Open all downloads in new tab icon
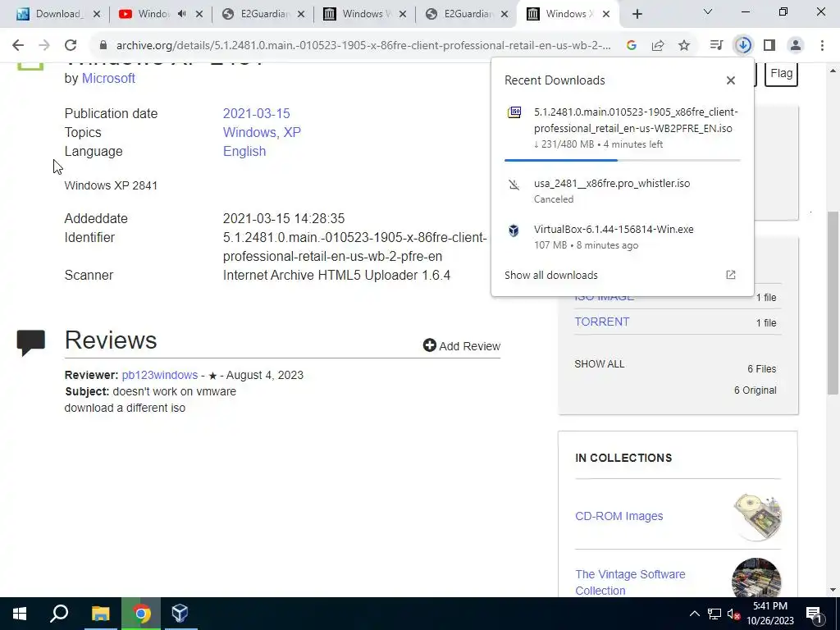Screen dimensions: 840x630 pos(731,275)
